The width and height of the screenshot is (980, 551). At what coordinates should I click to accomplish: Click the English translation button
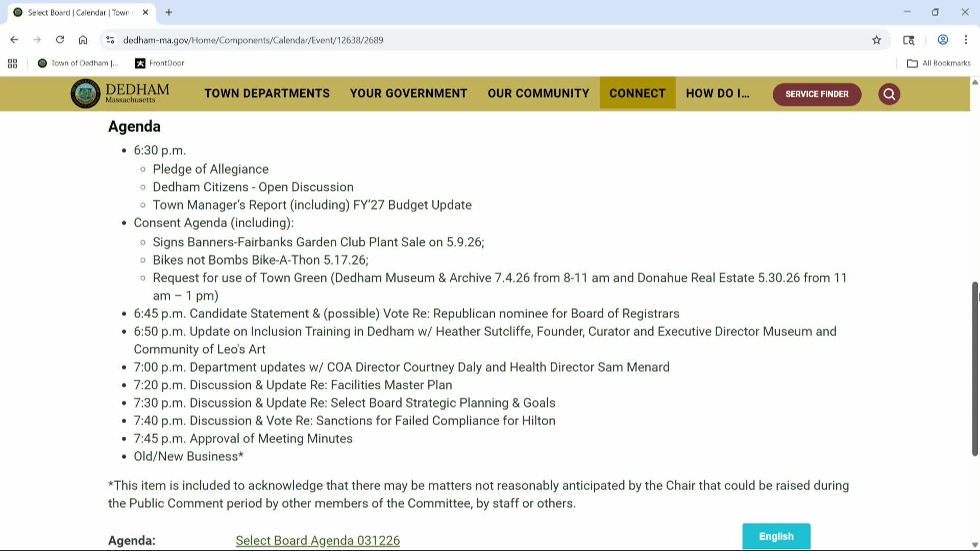(x=776, y=536)
